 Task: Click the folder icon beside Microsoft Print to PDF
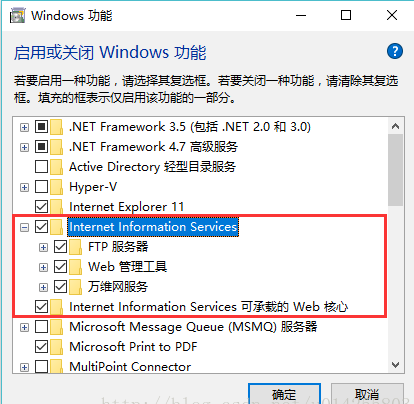[57, 347]
